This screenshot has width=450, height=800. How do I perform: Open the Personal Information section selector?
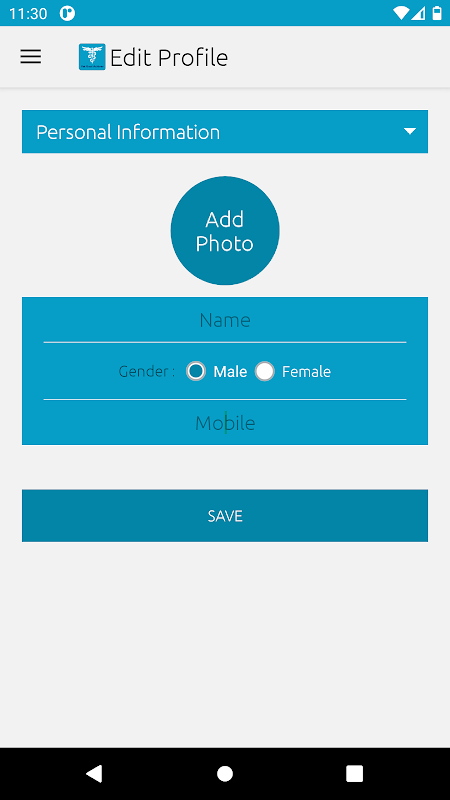click(x=225, y=132)
